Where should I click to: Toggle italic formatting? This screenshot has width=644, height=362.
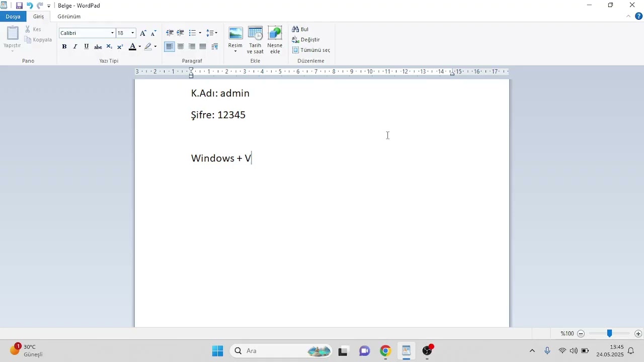pos(75,47)
